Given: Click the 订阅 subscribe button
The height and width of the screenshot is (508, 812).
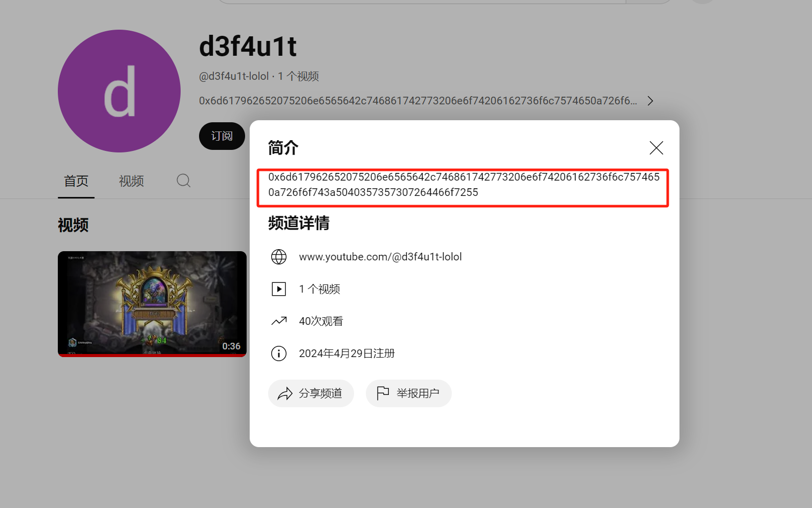Looking at the screenshot, I should (x=222, y=136).
